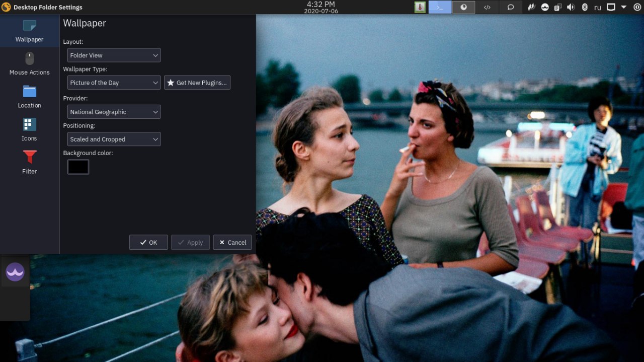This screenshot has height=362, width=644.
Task: Switch the ru keyboard layout indicator
Action: point(598,7)
